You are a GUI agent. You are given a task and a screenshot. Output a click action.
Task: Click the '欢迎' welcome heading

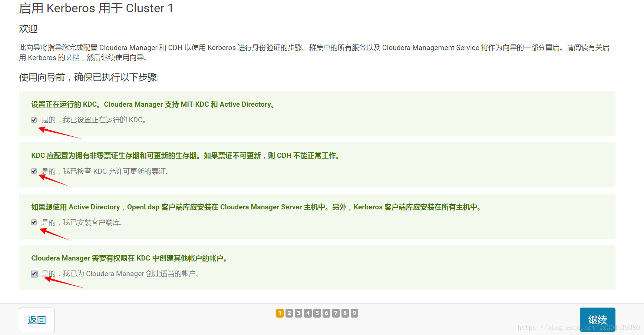coord(28,29)
